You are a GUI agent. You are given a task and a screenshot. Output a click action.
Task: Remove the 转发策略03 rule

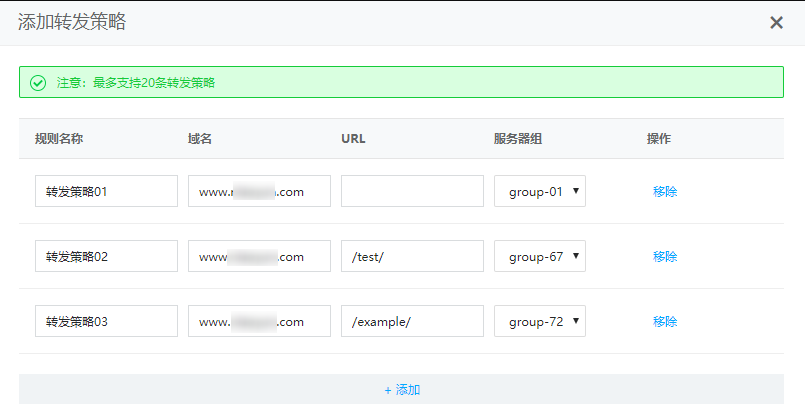[x=665, y=321]
